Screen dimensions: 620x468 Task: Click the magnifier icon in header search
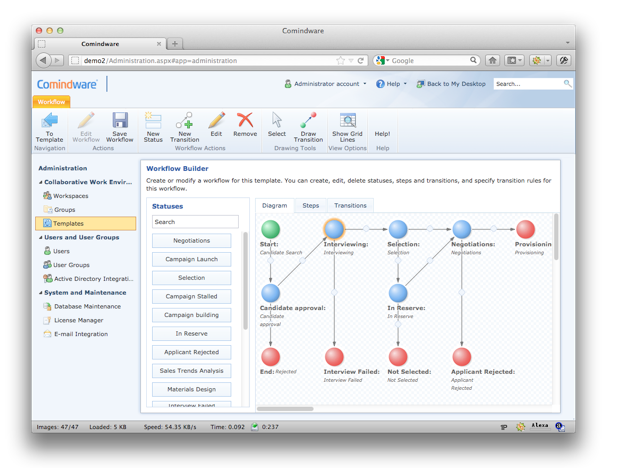[x=567, y=83]
